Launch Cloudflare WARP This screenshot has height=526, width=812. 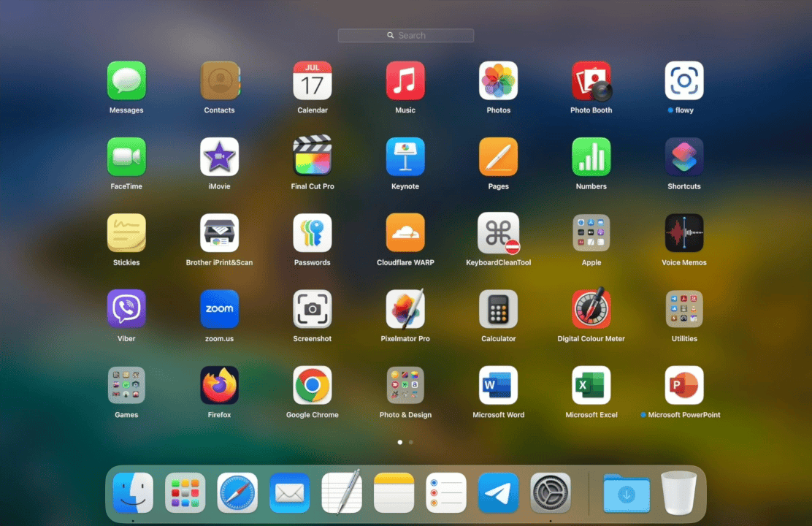(405, 232)
